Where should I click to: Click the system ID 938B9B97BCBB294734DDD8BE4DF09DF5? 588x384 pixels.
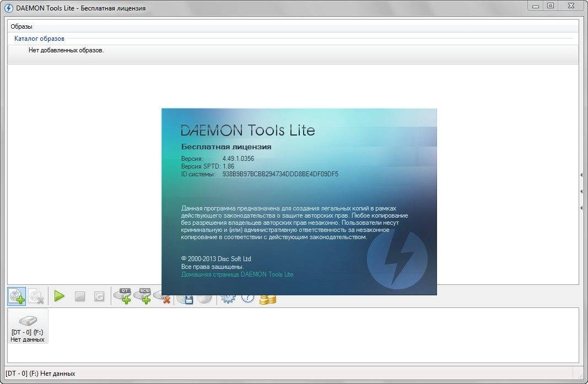click(280, 174)
